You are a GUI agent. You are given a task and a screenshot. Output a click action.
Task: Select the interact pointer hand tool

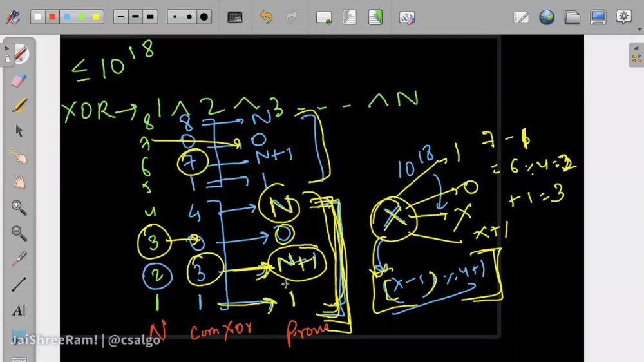coord(18,156)
